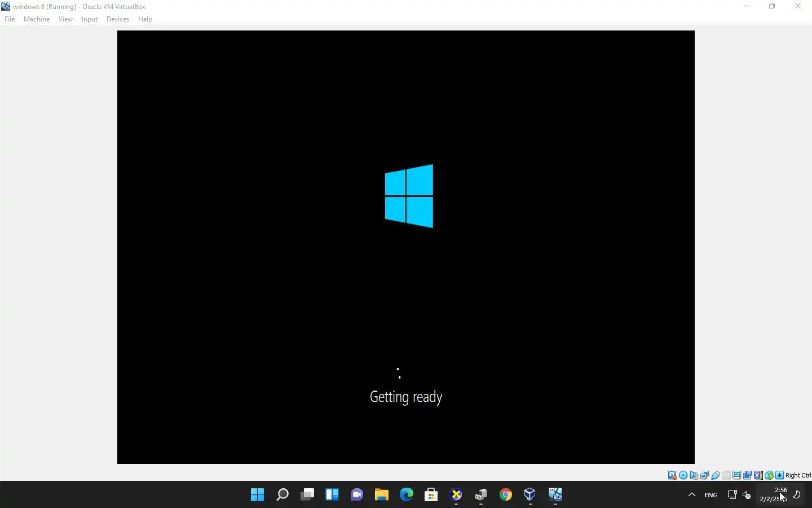The height and width of the screenshot is (508, 812).
Task: Click the display settings status icon
Action: (x=736, y=475)
